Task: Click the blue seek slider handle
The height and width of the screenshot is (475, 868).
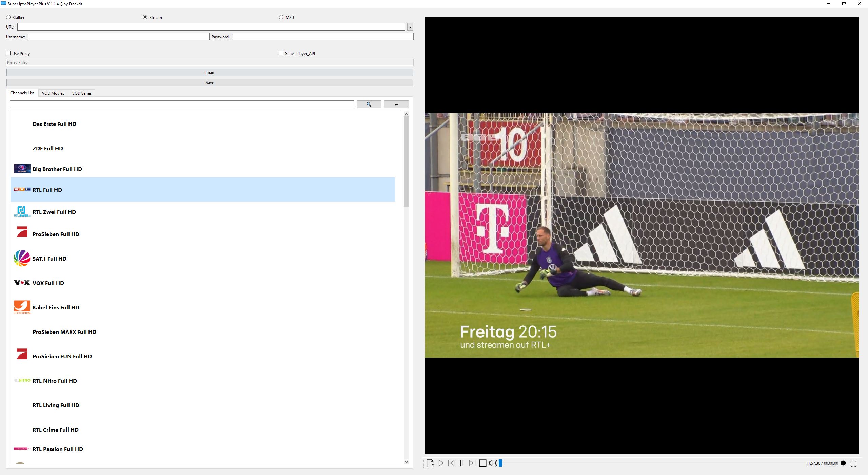Action: tap(500, 463)
